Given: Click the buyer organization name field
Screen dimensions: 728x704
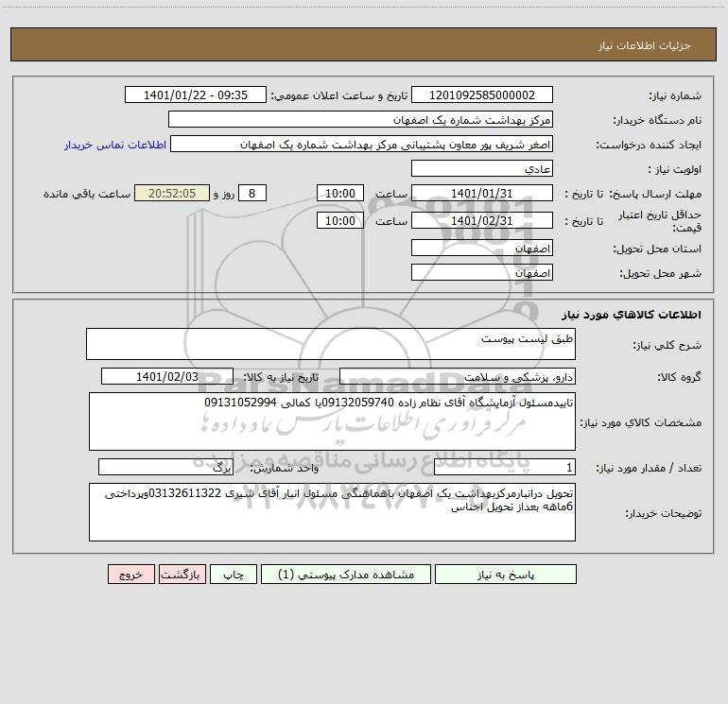Looking at the screenshot, I should 360,119.
